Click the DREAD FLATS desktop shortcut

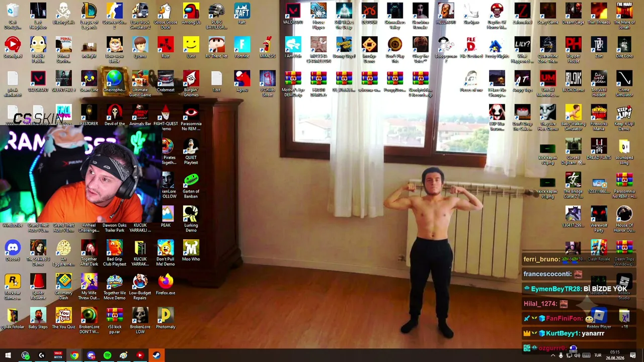click(599, 149)
